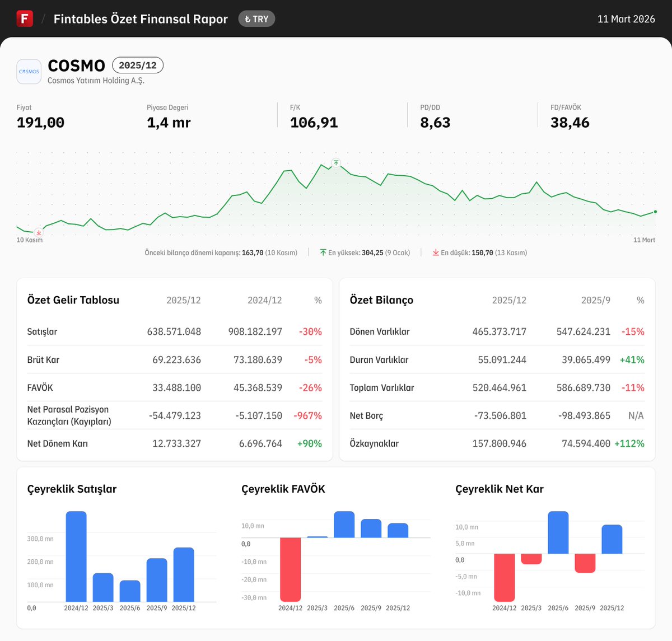672x641 pixels.
Task: Click the 2024/12 column header in Gelir Tablosu
Action: pos(265,300)
